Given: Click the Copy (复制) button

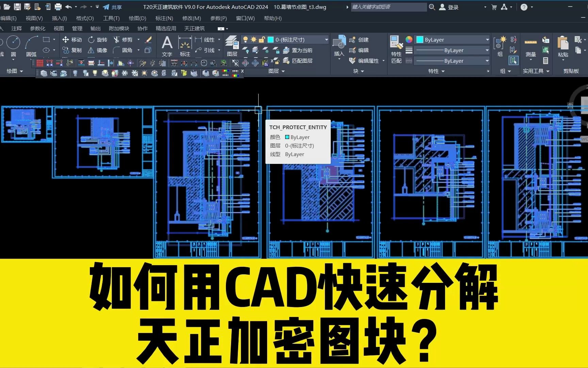Looking at the screenshot, I should [x=72, y=50].
